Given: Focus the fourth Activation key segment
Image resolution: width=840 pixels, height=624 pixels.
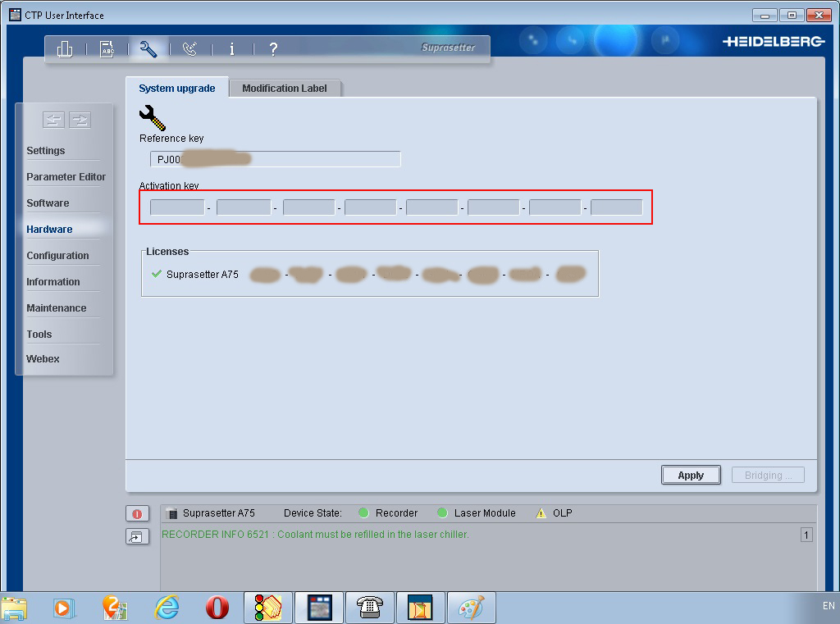Looking at the screenshot, I should [371, 207].
